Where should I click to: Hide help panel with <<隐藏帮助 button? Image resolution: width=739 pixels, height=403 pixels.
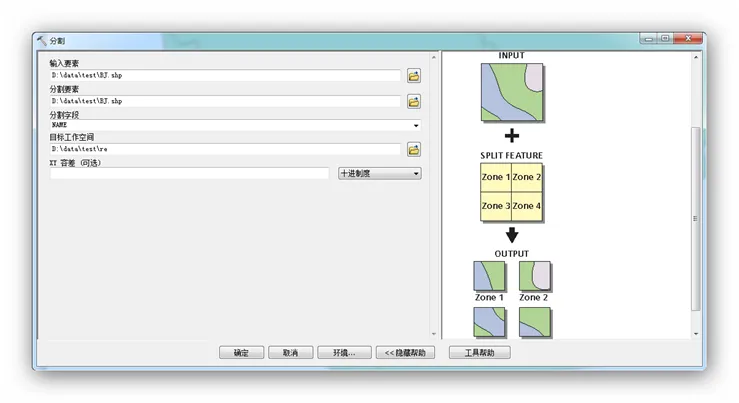point(405,353)
